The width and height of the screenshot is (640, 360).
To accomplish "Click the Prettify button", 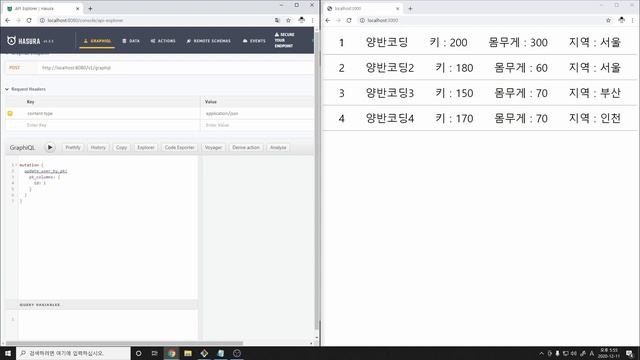I will tap(73, 147).
